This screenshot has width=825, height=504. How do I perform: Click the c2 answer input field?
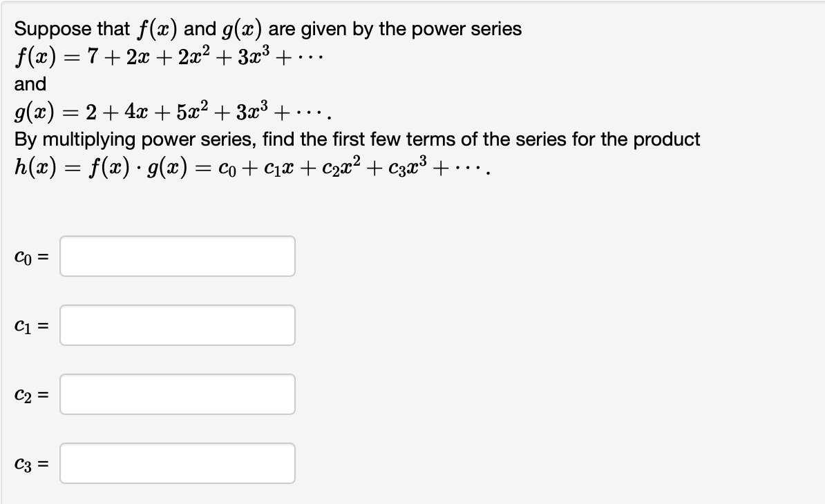click(177, 394)
